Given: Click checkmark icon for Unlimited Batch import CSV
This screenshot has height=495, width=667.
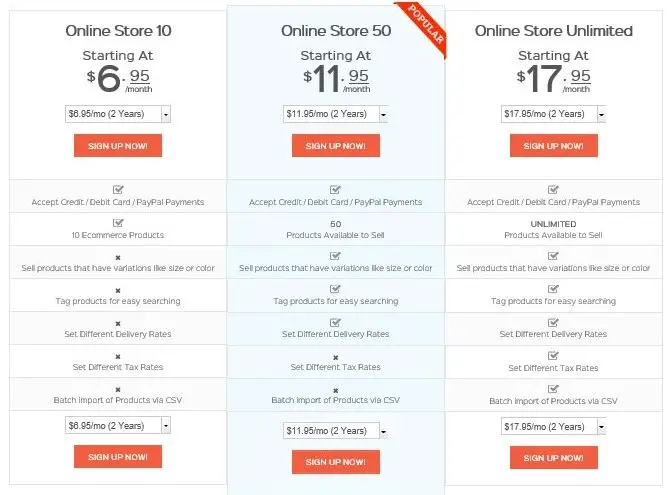Looking at the screenshot, I should (x=553, y=389).
